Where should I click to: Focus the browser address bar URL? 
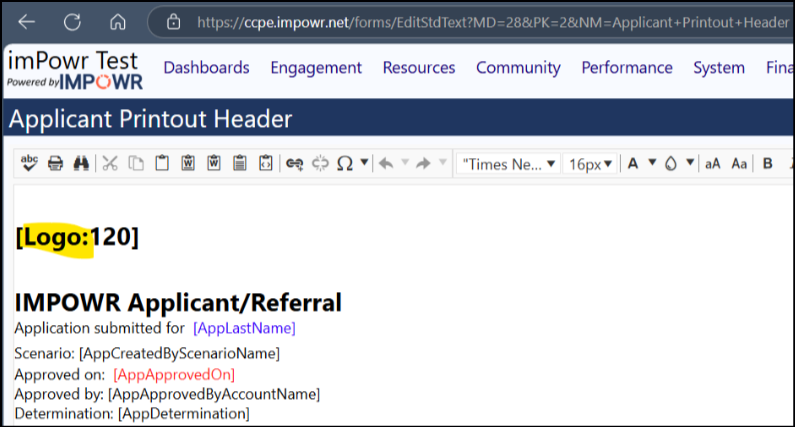[493, 22]
